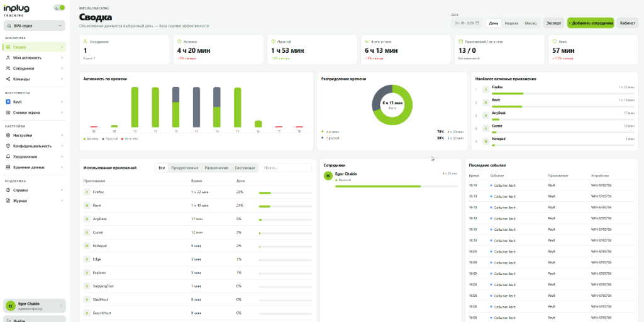Expand the Команды chevron
This screenshot has width=644, height=322.
[62, 79]
